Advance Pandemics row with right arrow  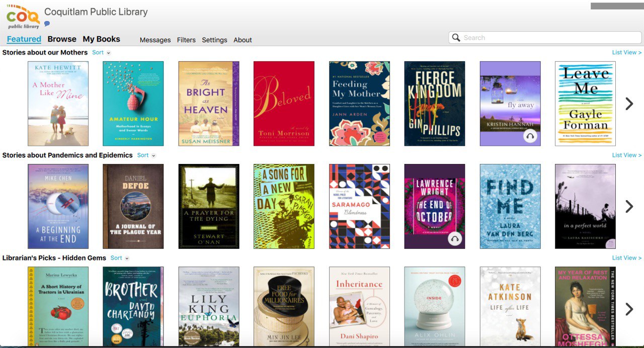click(x=629, y=206)
